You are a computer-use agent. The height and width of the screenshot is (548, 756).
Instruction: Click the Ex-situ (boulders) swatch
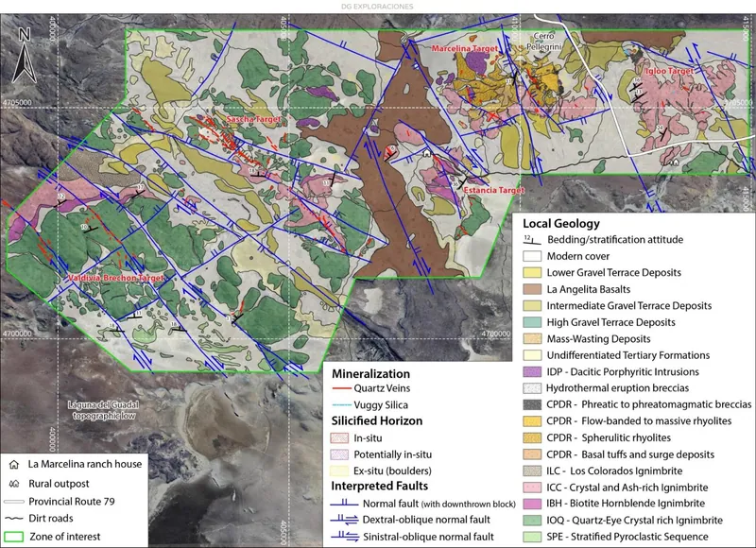339,471
